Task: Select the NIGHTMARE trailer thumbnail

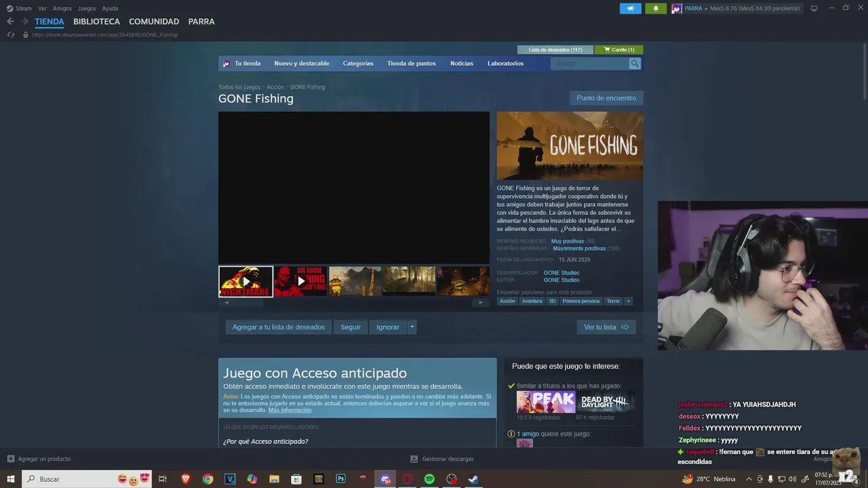Action: tap(245, 281)
